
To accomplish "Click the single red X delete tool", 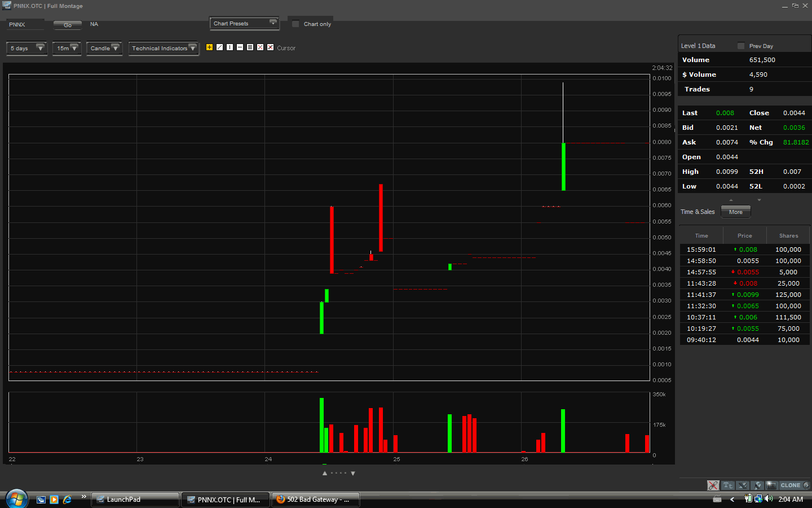I will point(261,47).
